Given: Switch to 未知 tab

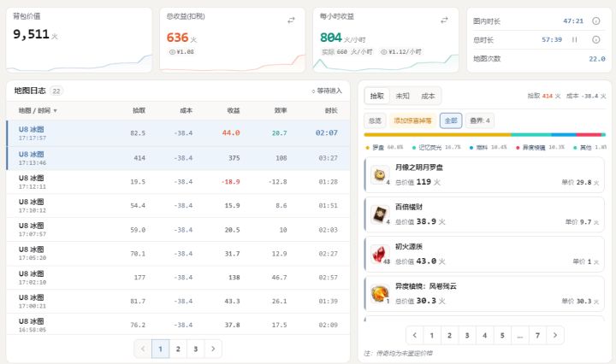Looking at the screenshot, I should [402, 96].
